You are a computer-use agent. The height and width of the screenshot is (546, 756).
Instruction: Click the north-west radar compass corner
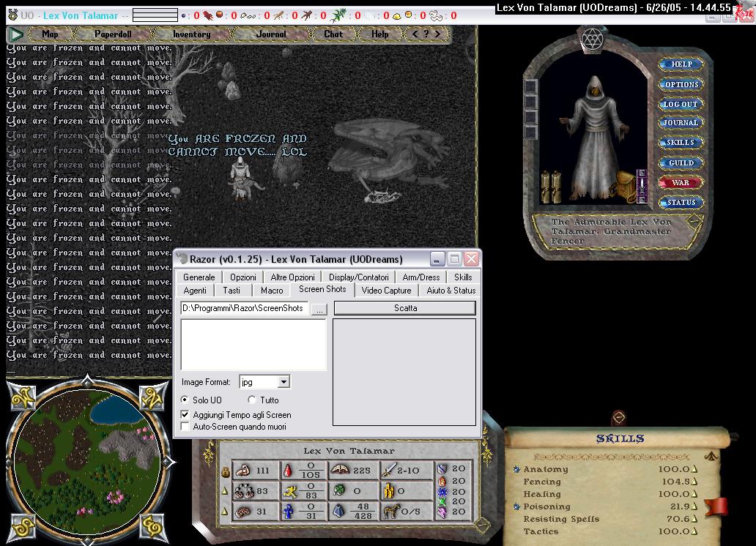[x=23, y=397]
